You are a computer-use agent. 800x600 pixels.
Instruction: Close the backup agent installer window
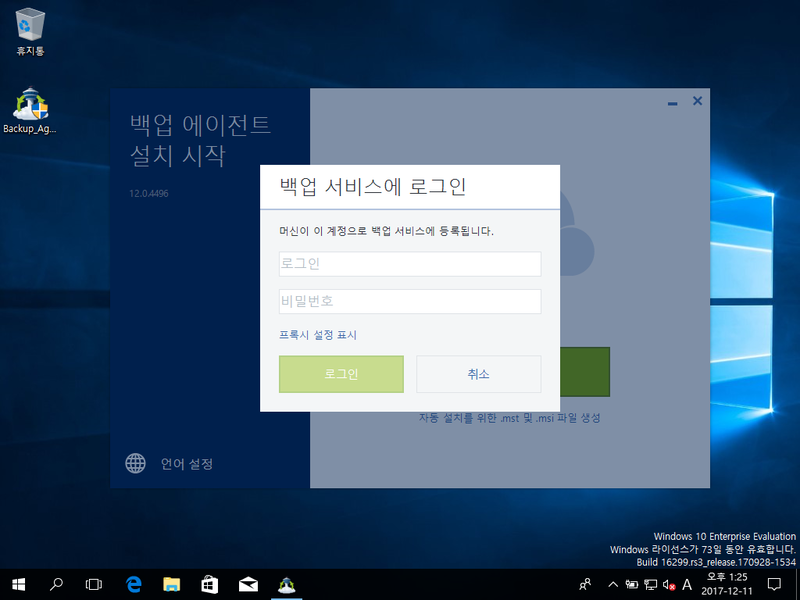(x=697, y=101)
